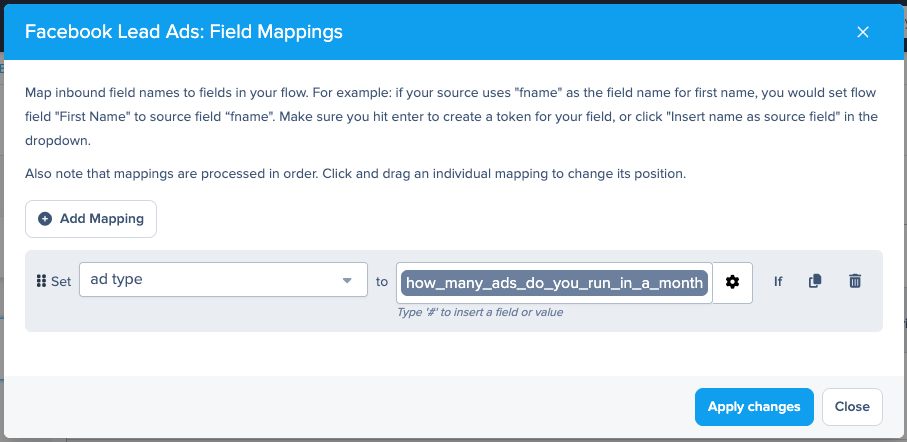Delete the ad type mapping via trash icon
Image resolution: width=907 pixels, height=442 pixels.
tap(855, 282)
